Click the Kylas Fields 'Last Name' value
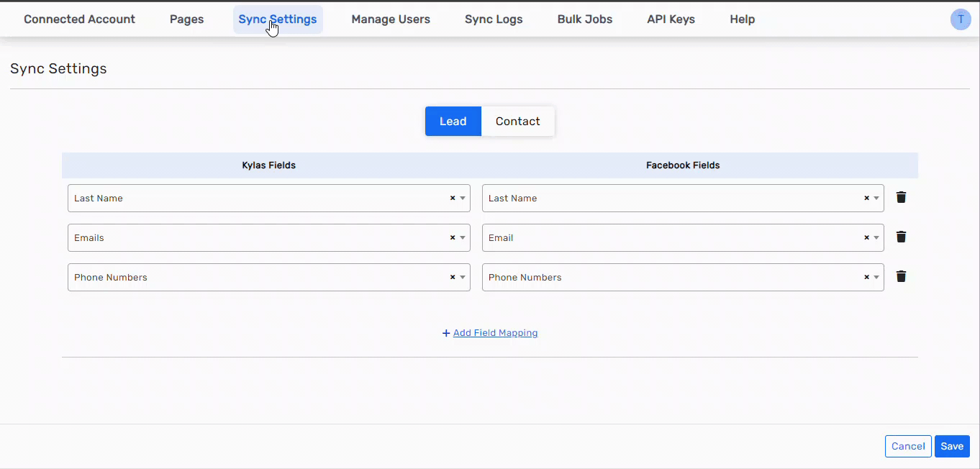 point(99,199)
